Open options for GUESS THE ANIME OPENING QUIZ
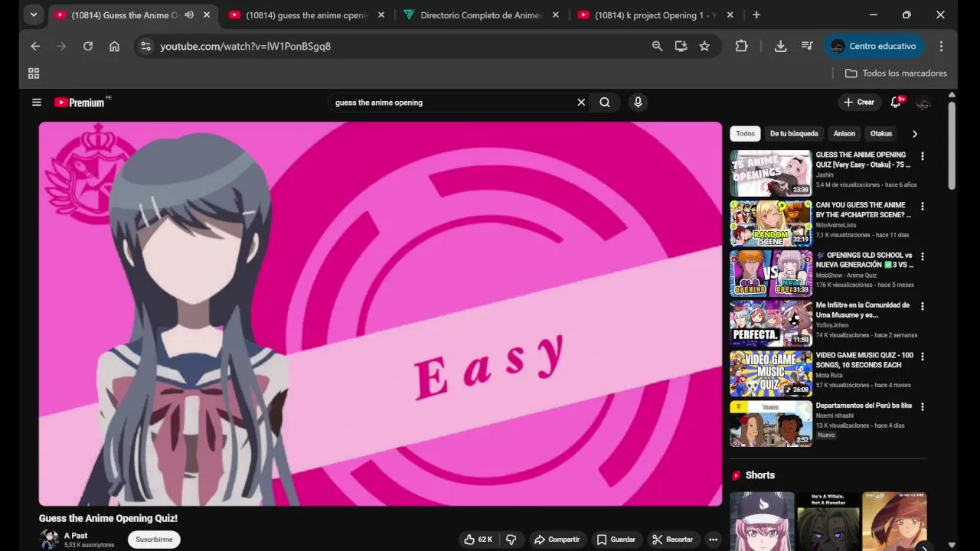Viewport: 980px width, 551px height. point(922,156)
